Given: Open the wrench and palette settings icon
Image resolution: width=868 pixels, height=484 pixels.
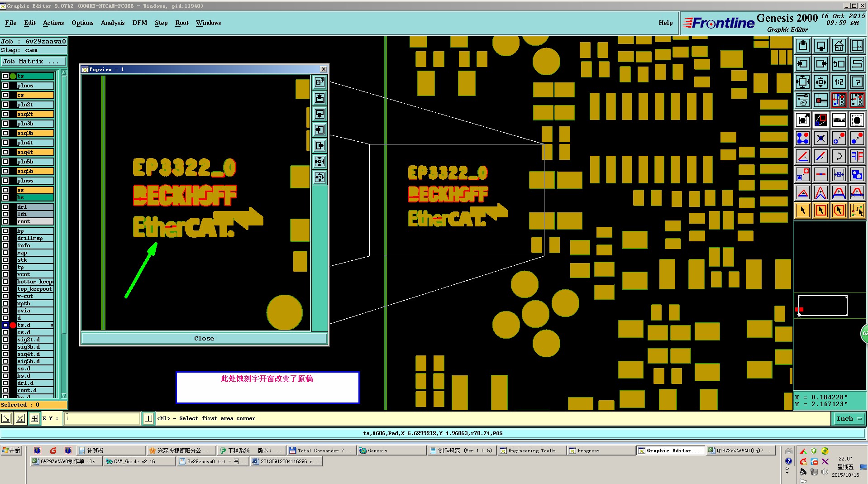Looking at the screenshot, I should tap(803, 100).
